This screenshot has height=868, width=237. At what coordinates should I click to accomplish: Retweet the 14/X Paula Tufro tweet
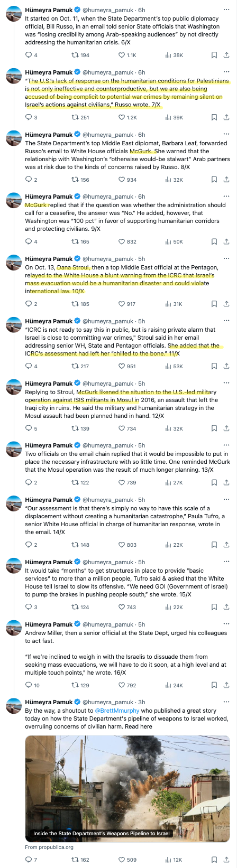coord(80,545)
